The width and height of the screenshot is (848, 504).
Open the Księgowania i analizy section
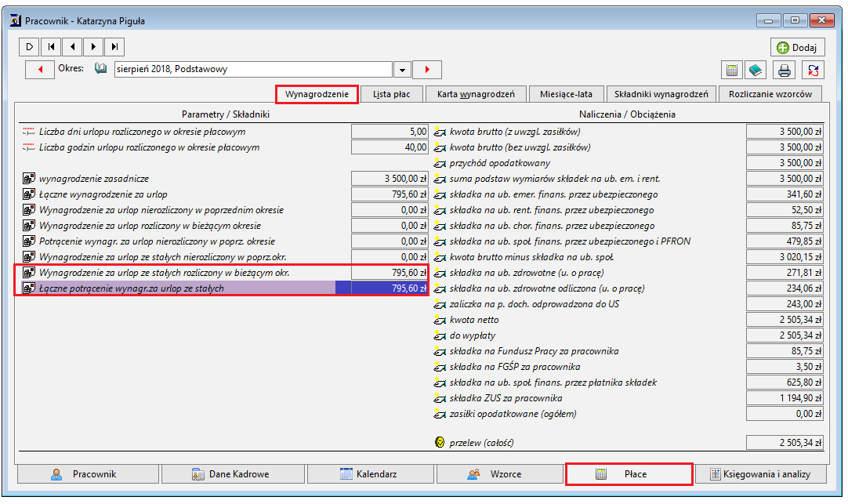pyautogui.click(x=760, y=474)
